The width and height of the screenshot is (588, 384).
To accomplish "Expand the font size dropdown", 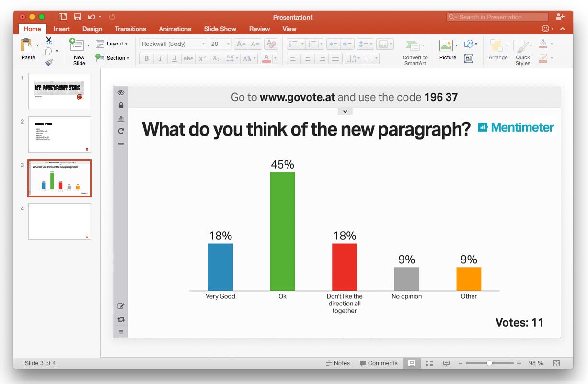I will tap(228, 44).
